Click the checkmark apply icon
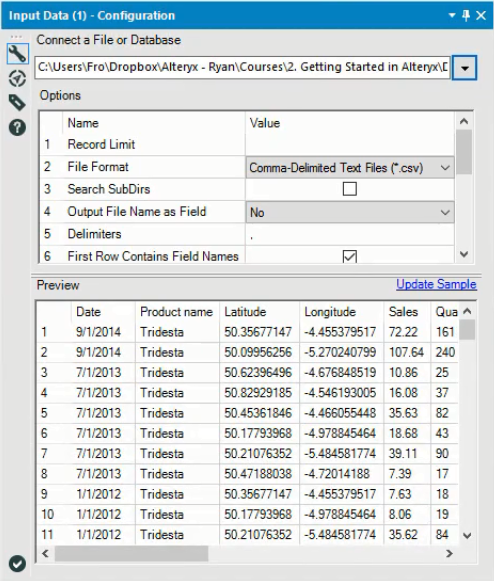This screenshot has height=581, width=494. [x=17, y=564]
